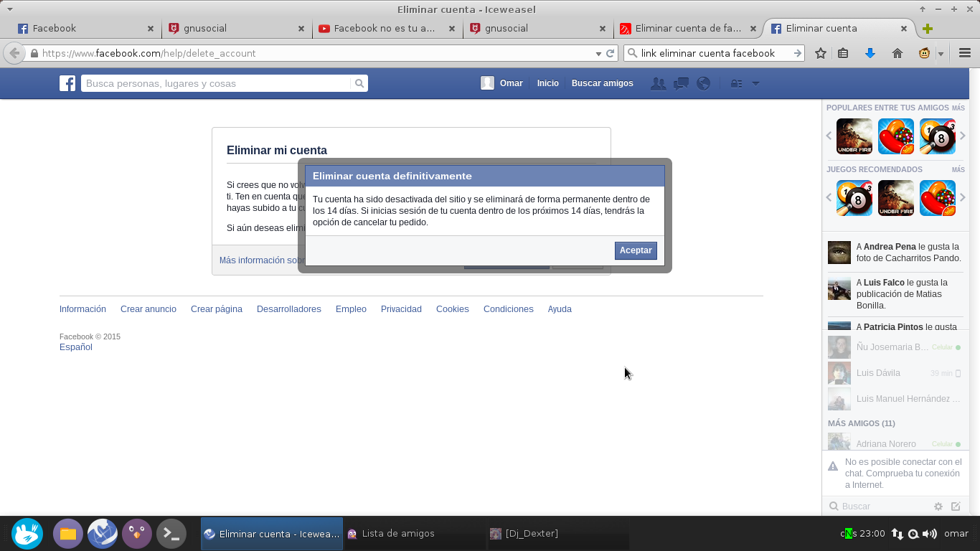
Task: Open main menu hand icon in taskbar
Action: point(27,534)
